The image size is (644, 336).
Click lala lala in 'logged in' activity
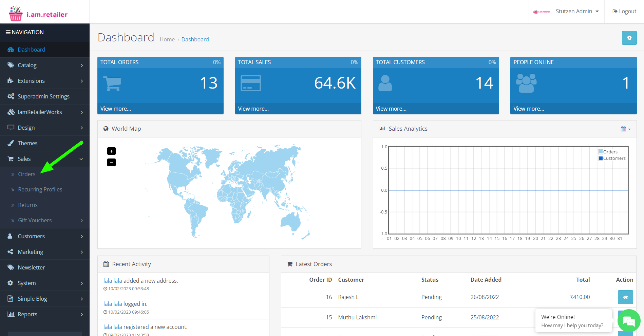(113, 304)
